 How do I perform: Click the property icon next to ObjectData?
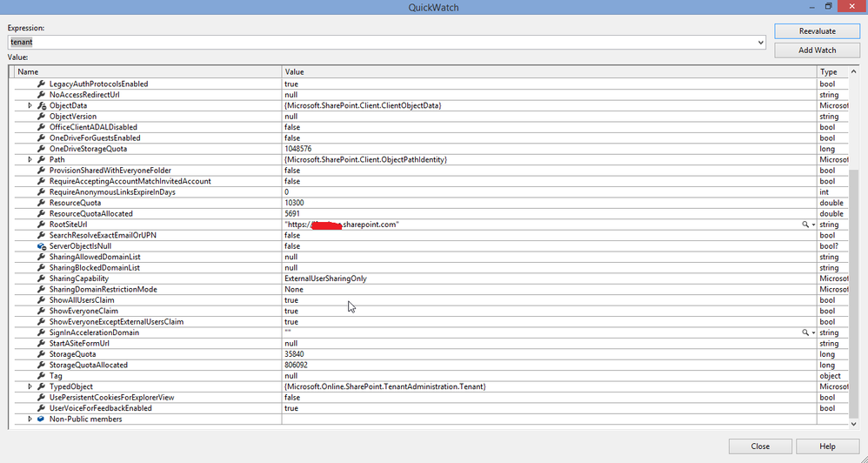point(41,105)
